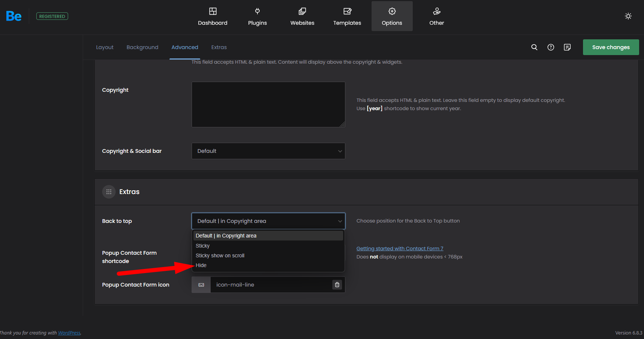Select Hide in the Back to top list
644x339 pixels.
pyautogui.click(x=201, y=265)
